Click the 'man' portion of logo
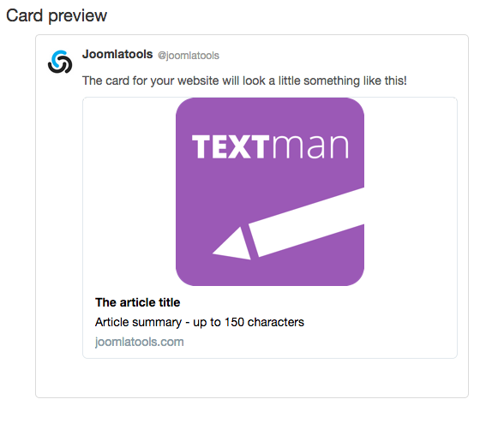This screenshot has height=423, width=504. click(x=309, y=146)
